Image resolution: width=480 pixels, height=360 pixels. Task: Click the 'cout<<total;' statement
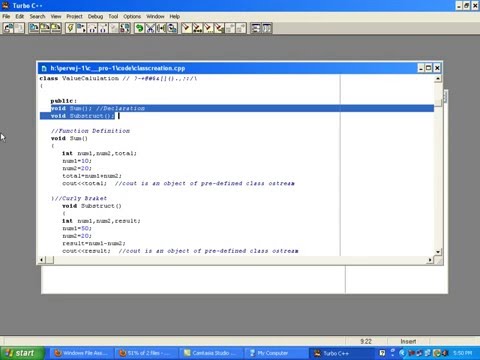[x=85, y=183]
